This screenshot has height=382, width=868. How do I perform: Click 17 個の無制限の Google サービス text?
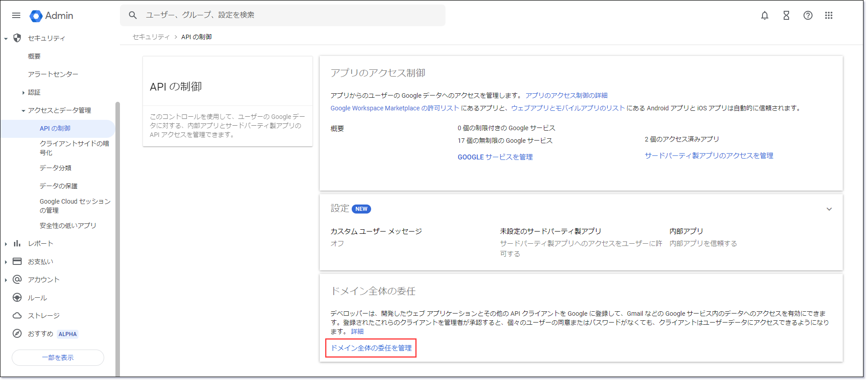[505, 141]
